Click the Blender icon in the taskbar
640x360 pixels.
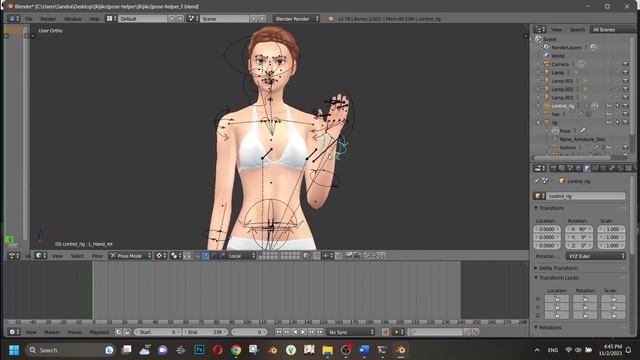401,350
